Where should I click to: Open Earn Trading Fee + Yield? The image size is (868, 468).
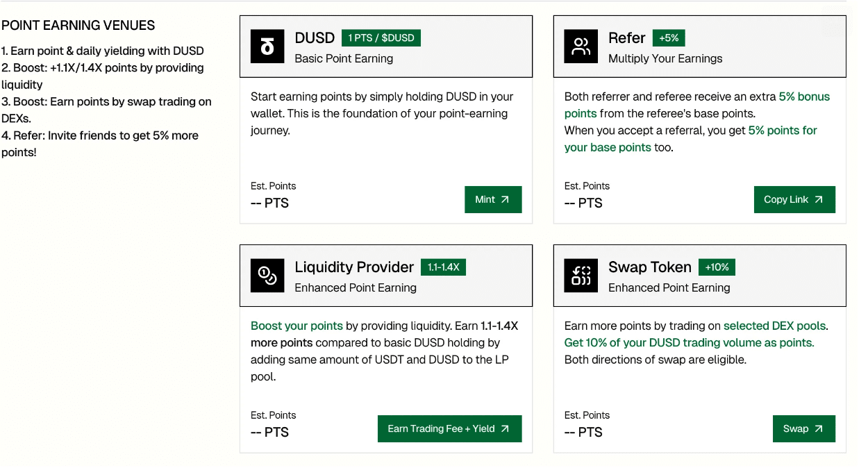tap(449, 428)
